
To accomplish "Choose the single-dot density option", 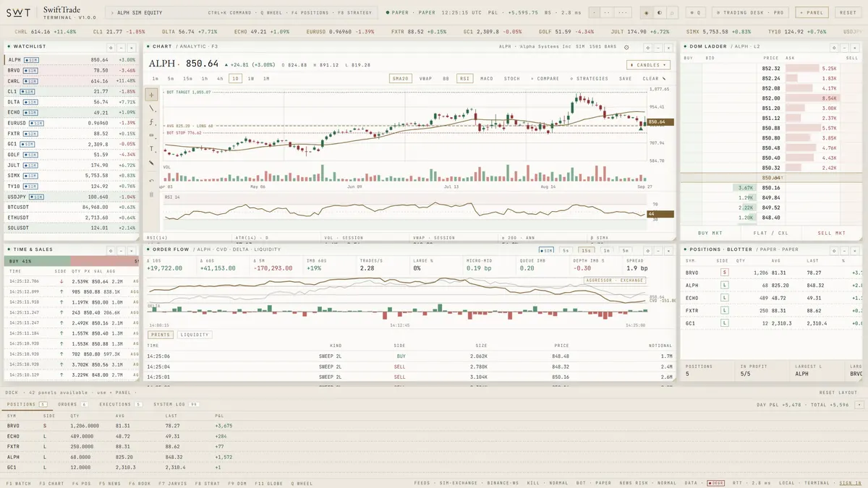I will coord(595,12).
